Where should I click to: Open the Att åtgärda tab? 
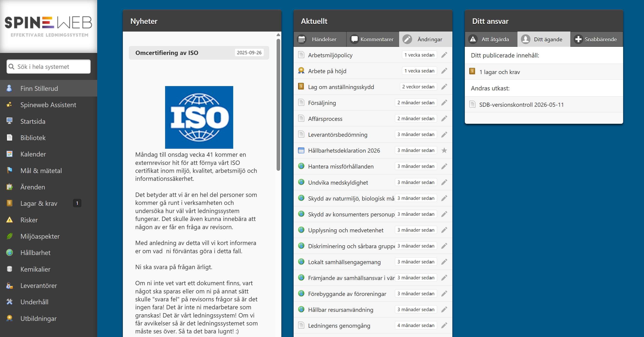click(x=491, y=39)
